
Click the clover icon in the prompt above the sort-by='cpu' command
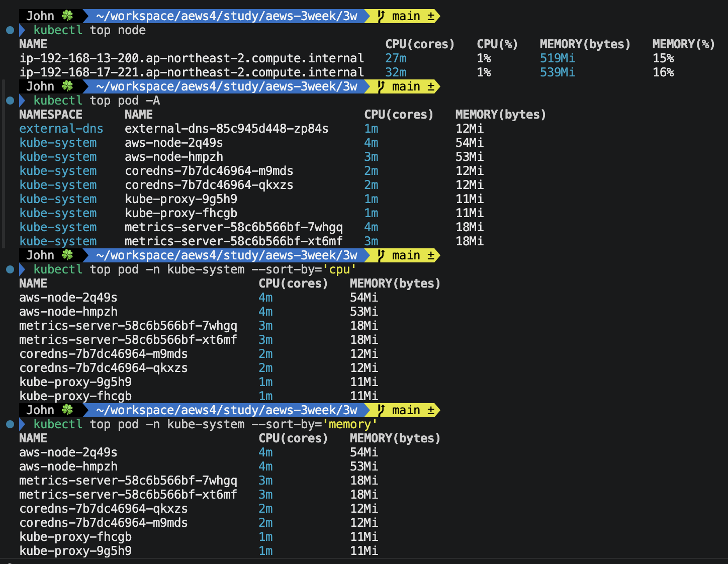click(x=67, y=255)
